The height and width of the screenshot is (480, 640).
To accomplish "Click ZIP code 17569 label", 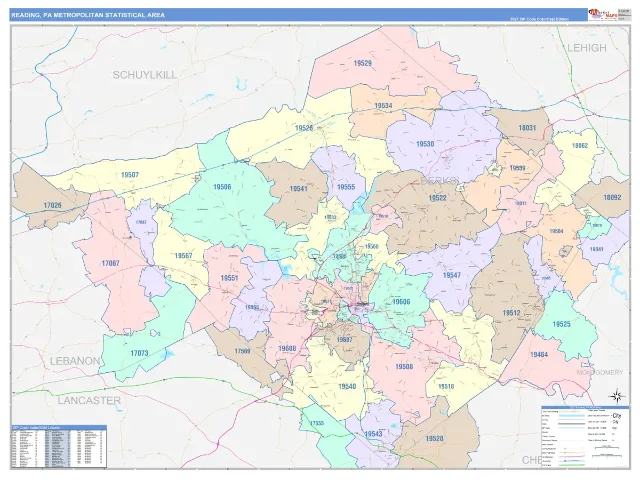I will 242,351.
